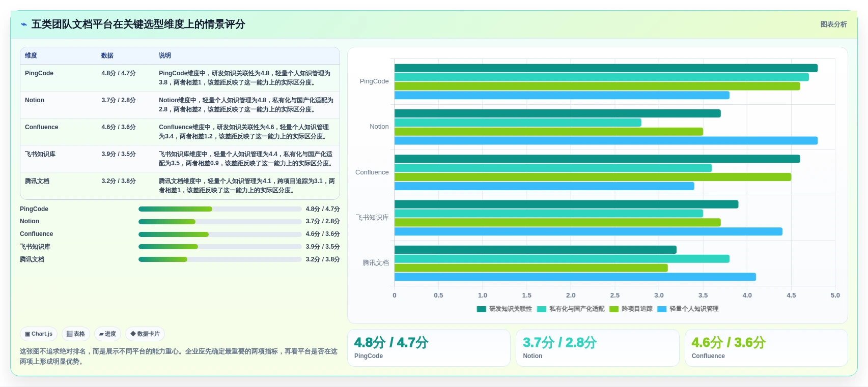
Task: Click the PingCode progress bar
Action: 220,209
